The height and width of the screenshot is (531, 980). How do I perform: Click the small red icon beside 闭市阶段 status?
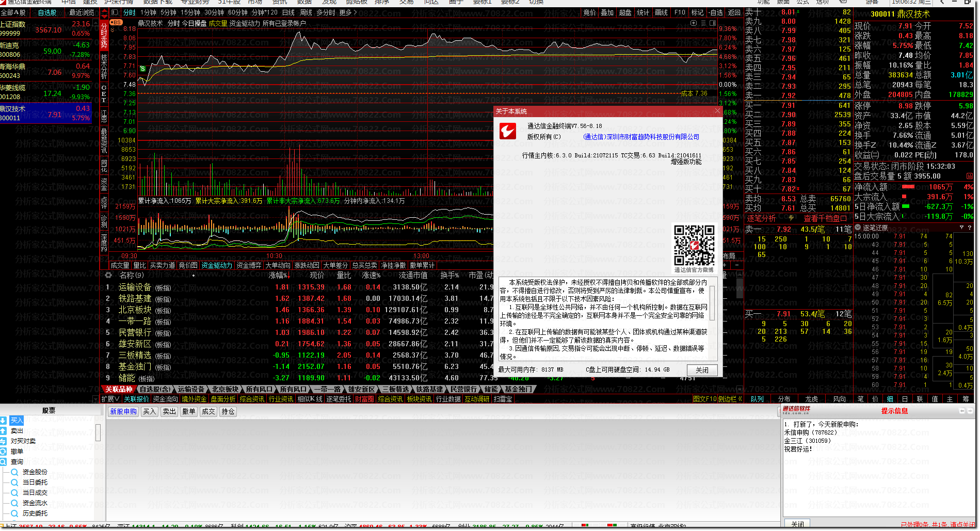point(970,176)
